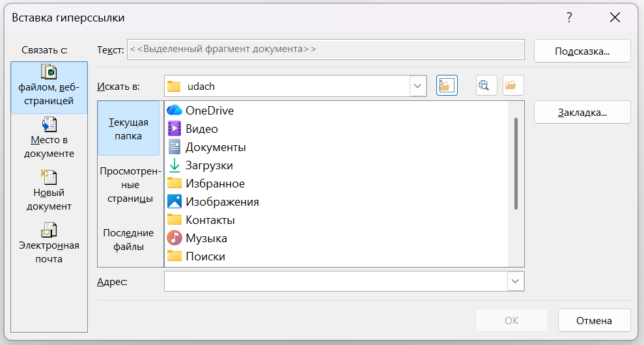Select the 'Загрузки' folder item
Screen dimensions: 644x345
[209, 165]
